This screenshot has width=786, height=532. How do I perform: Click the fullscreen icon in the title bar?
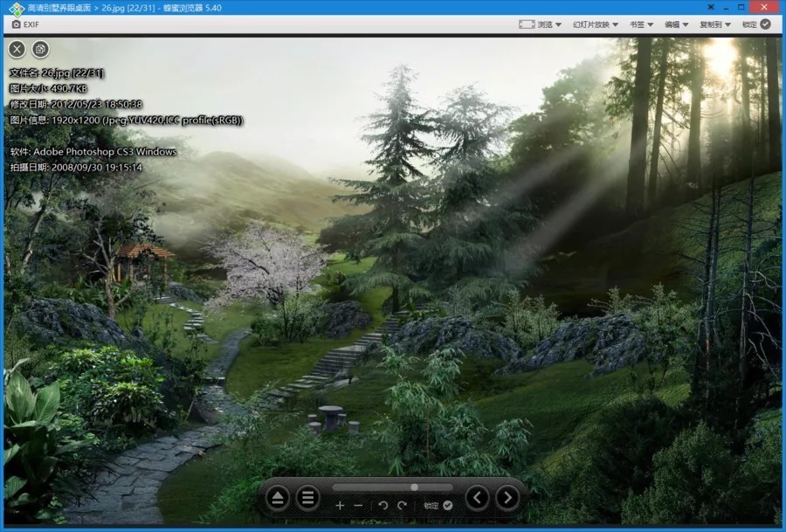[x=711, y=7]
